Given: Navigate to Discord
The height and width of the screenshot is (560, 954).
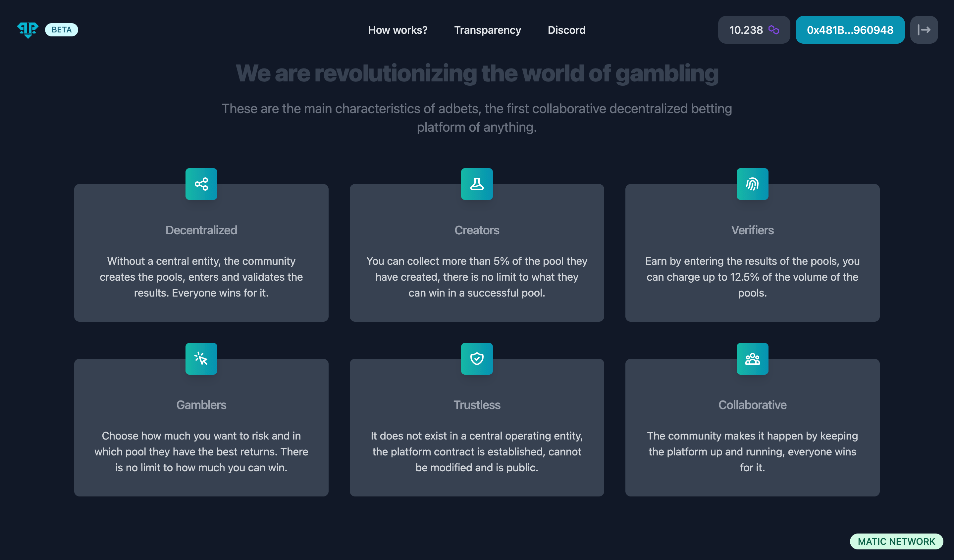Looking at the screenshot, I should tap(566, 30).
